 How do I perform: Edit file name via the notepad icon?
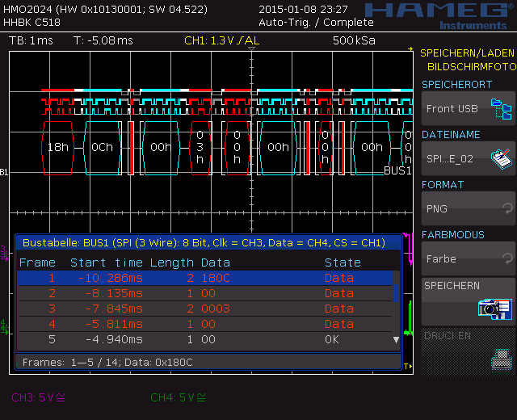[x=501, y=159]
